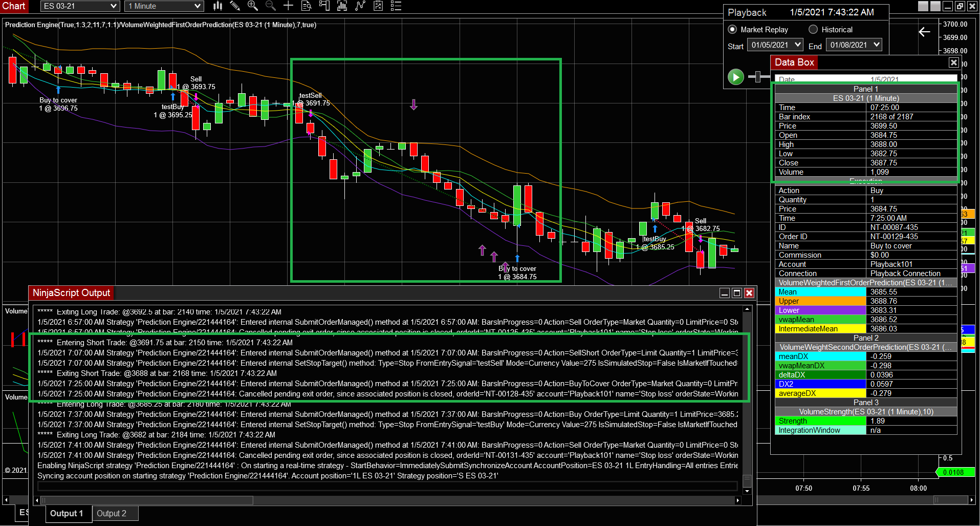
Task: Select the Historical radio button
Action: pos(813,29)
